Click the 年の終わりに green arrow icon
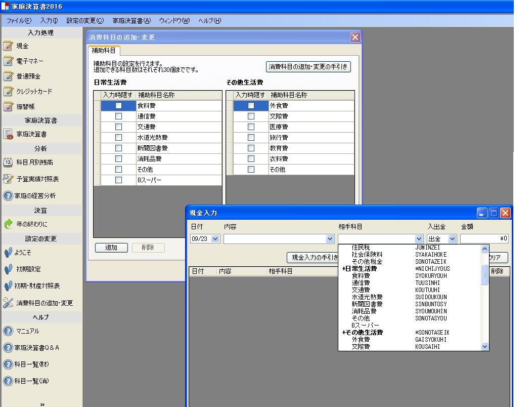The image size is (532, 407). (x=8, y=224)
